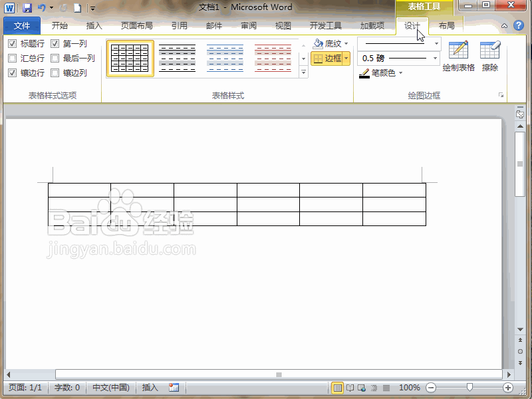The image size is (532, 399).
Task: Switch to Full Screen Reading view icon
Action: 350,388
